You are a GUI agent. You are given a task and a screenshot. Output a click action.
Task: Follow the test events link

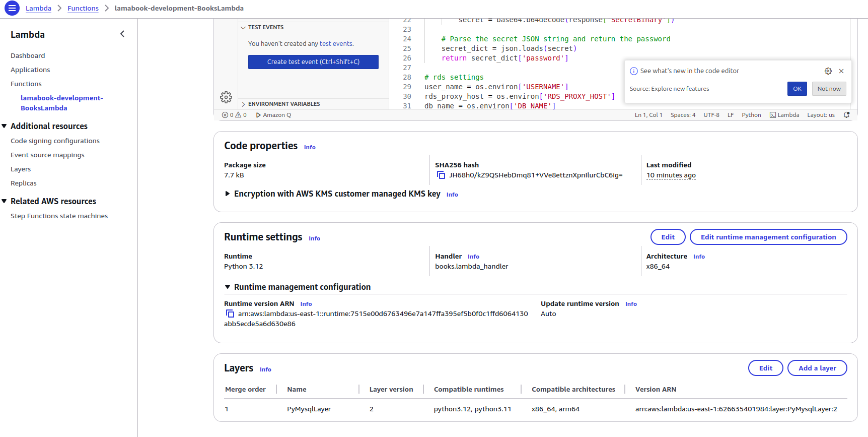[336, 44]
